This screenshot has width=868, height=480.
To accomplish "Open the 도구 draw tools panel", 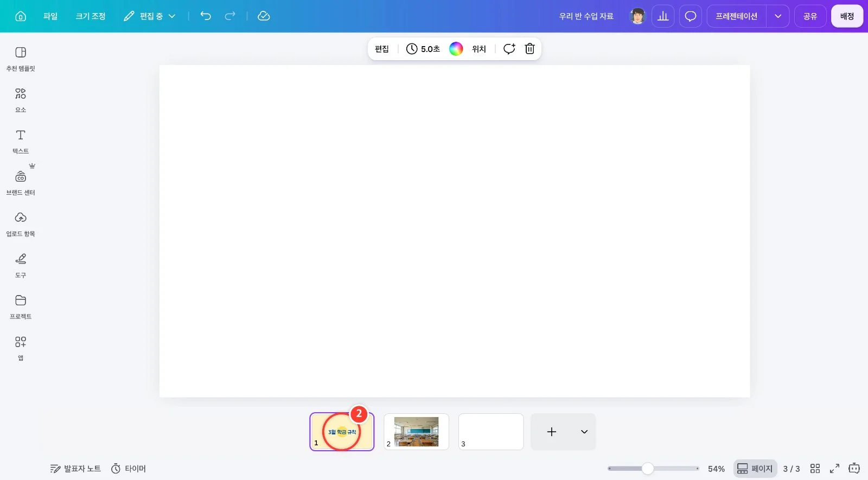I will point(21,266).
